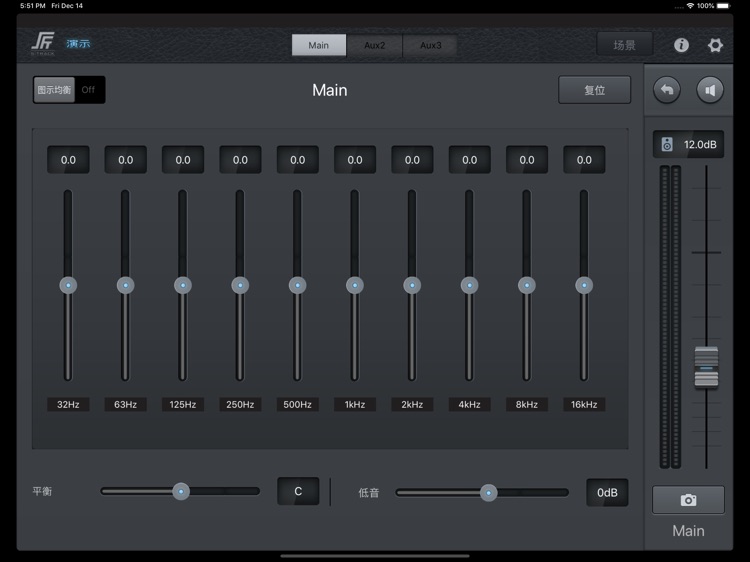Click the 4kHz gain value 0.0
The width and height of the screenshot is (750, 562).
(469, 160)
